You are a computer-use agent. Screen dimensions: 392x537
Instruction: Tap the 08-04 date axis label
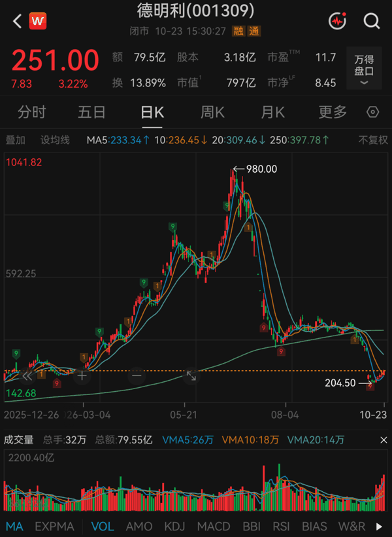click(285, 415)
